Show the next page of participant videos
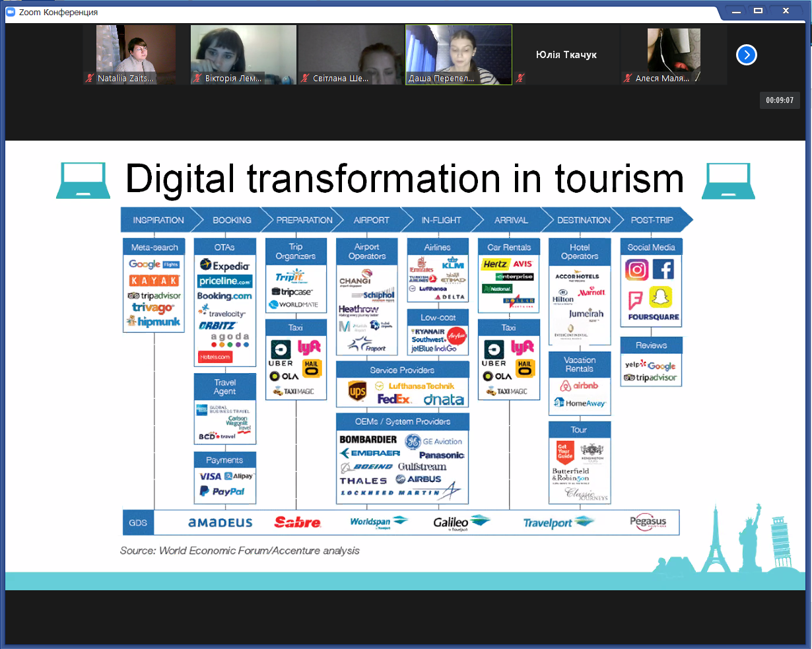Screen dimensions: 812x649 (x=747, y=55)
